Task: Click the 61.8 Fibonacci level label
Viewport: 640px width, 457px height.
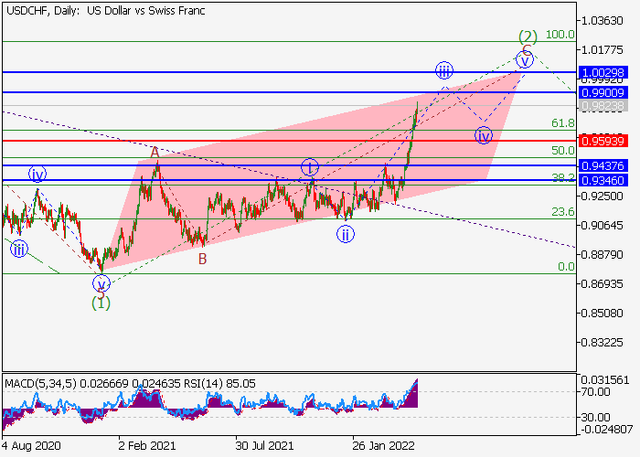Action: point(562,123)
